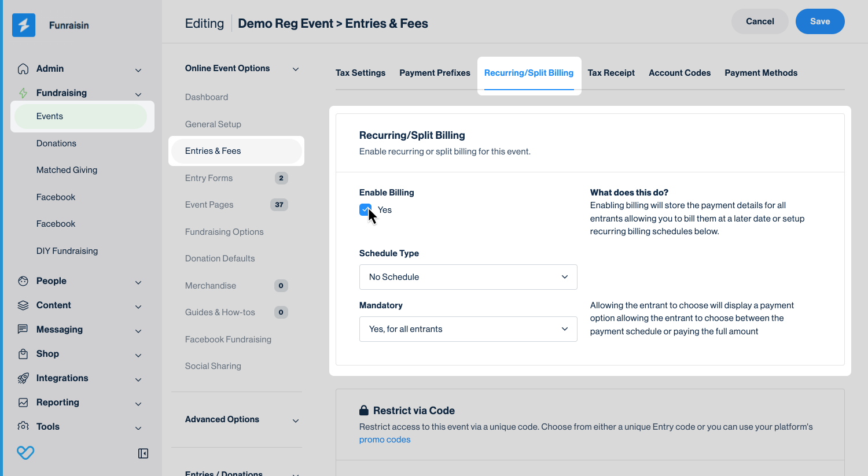The height and width of the screenshot is (476, 868).
Task: Click the Content layers icon
Action: pyautogui.click(x=23, y=305)
